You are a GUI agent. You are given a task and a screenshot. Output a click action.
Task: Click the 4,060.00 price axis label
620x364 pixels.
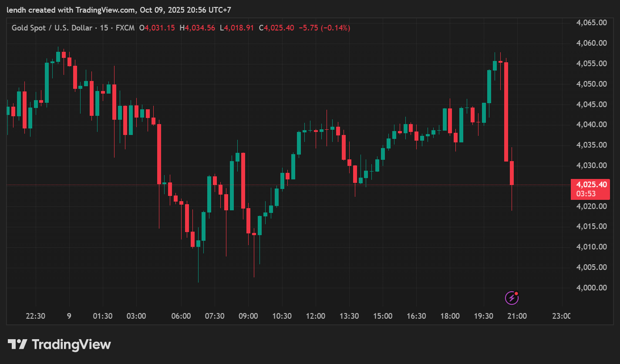[591, 43]
